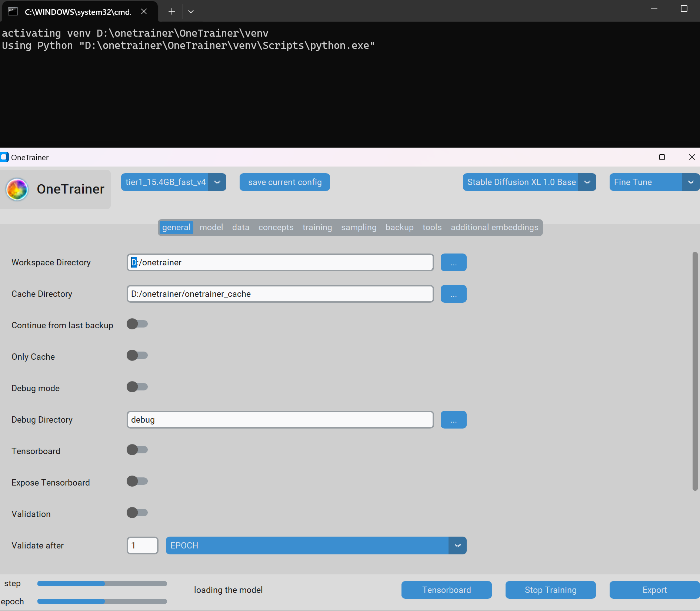Browse for Debug Directory folder
The width and height of the screenshot is (700, 611).
point(454,420)
